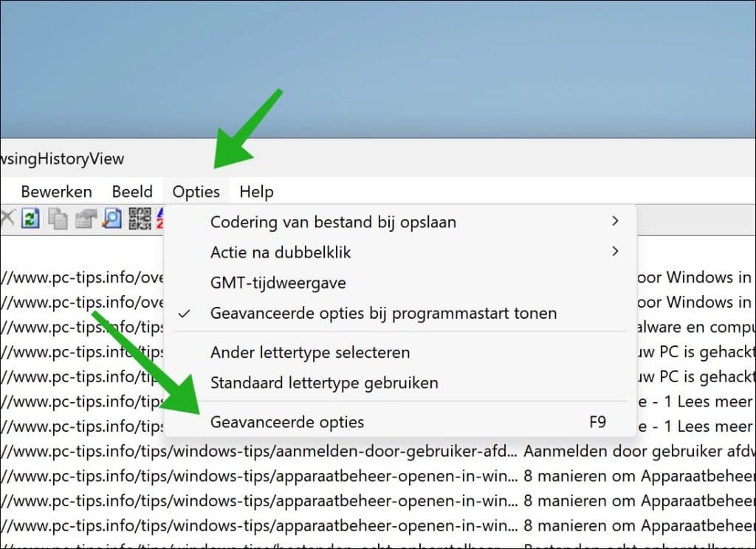Click the Refresh toolbar icon
Viewport: 756px width, 549px height.
[30, 219]
